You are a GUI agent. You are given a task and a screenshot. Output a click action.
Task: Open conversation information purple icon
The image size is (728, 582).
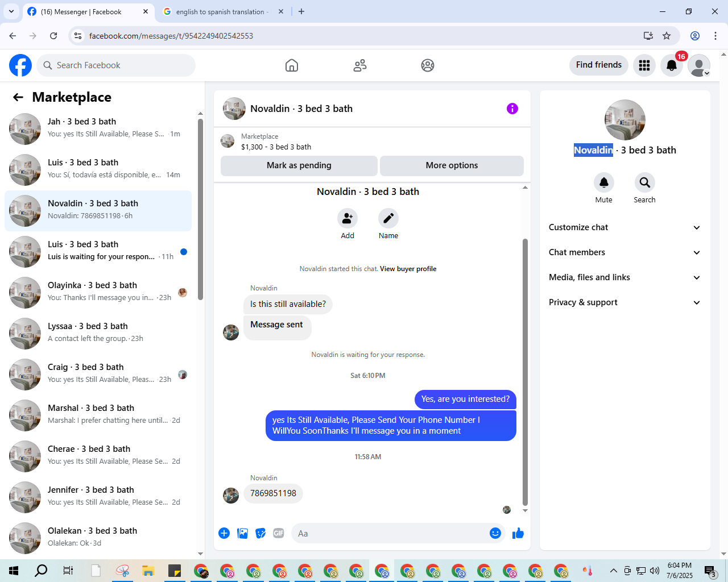click(x=512, y=109)
